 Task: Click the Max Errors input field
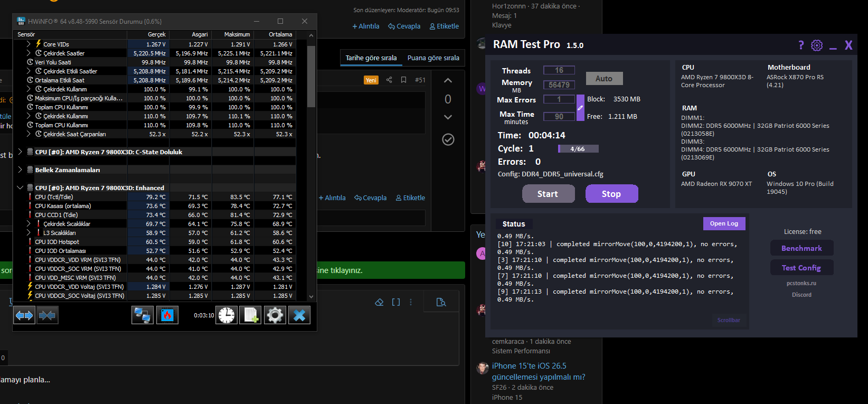(559, 99)
